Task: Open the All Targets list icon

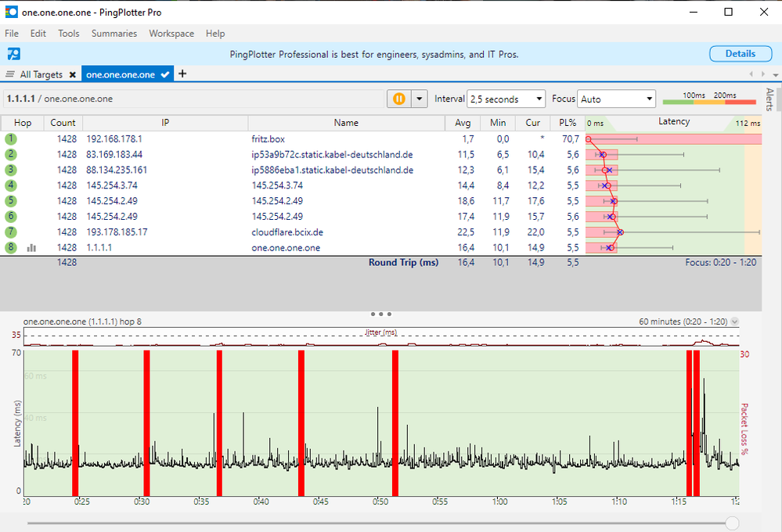Action: [x=10, y=74]
